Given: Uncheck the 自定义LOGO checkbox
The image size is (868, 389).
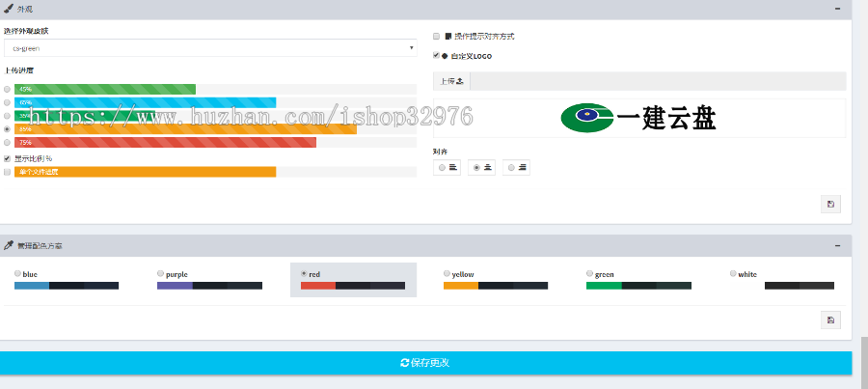Looking at the screenshot, I should (x=436, y=55).
